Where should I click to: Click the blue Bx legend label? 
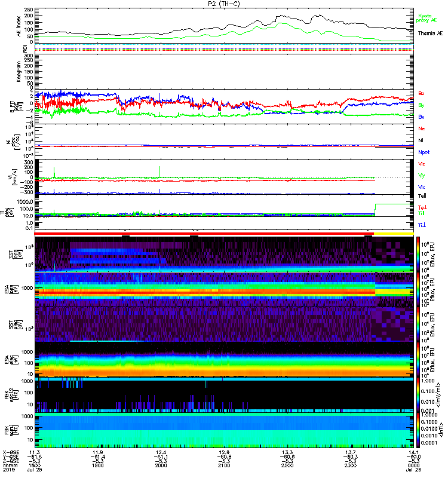[x=421, y=117]
